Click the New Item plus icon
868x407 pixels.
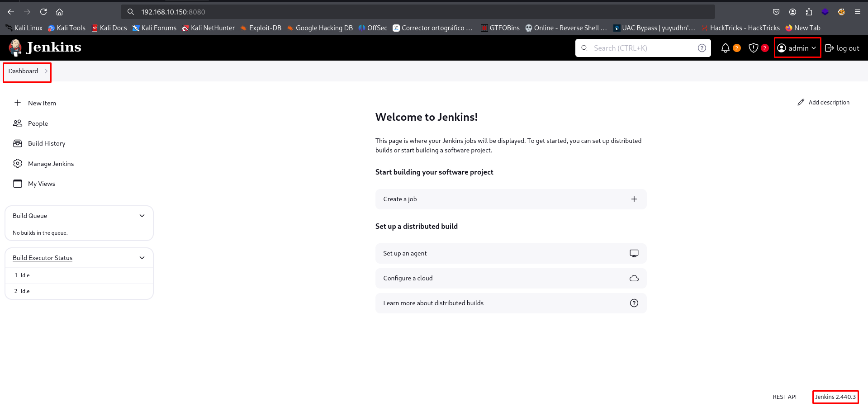click(x=18, y=103)
